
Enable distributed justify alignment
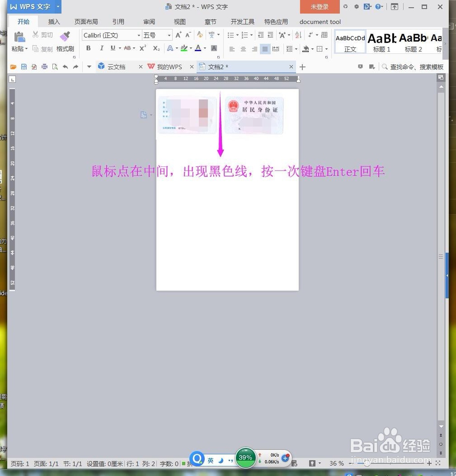pos(276,49)
